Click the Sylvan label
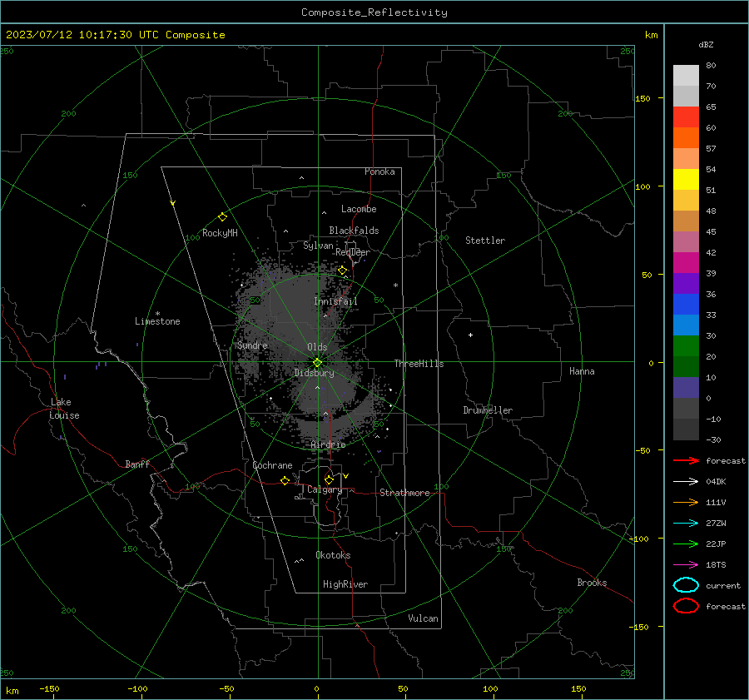Image resolution: width=749 pixels, height=700 pixels. (x=318, y=246)
